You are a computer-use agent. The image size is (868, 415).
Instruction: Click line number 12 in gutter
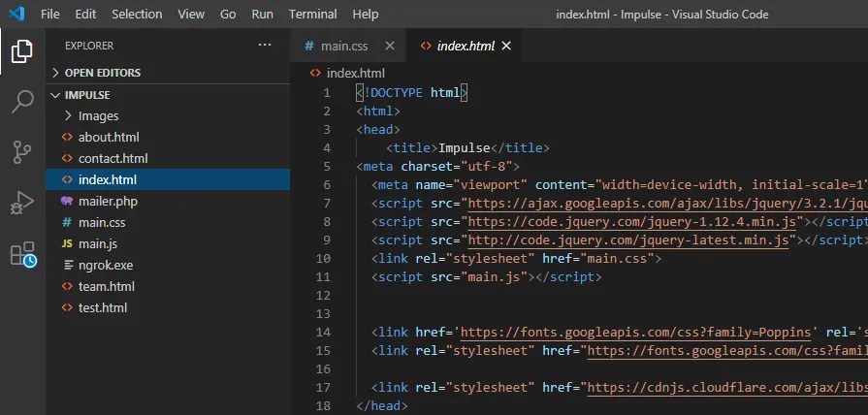click(323, 296)
